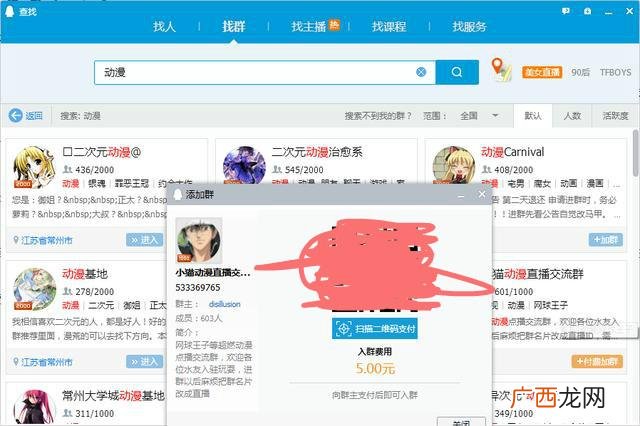Close the 添加群 dialog with X
Viewport: 640px width, 426px height.
click(x=482, y=194)
